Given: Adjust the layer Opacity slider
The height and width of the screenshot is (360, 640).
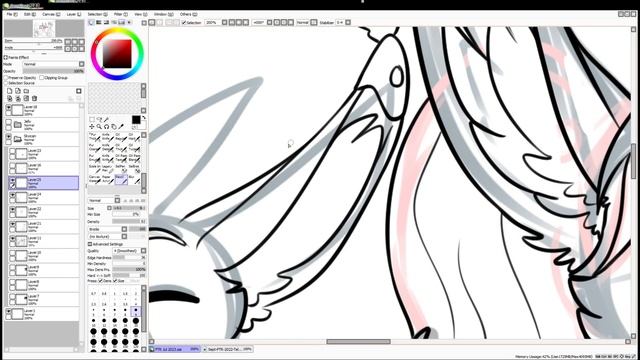Looking at the screenshot, I should click(53, 71).
